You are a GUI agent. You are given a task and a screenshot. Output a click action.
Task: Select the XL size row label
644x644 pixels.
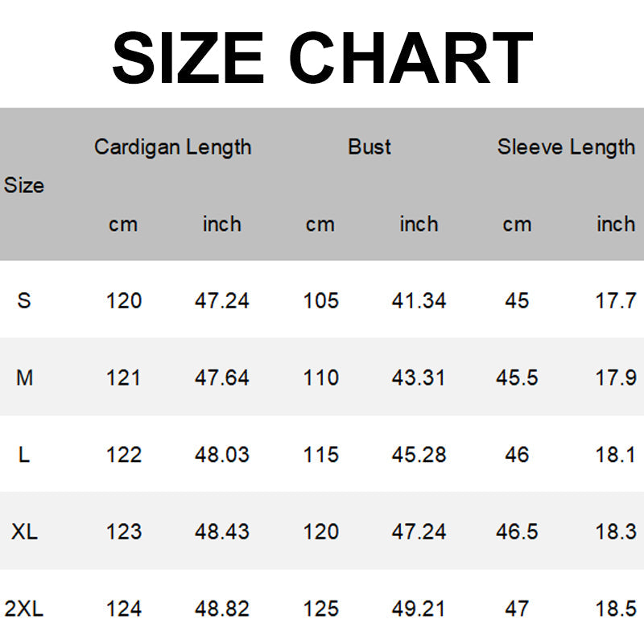click(24, 531)
